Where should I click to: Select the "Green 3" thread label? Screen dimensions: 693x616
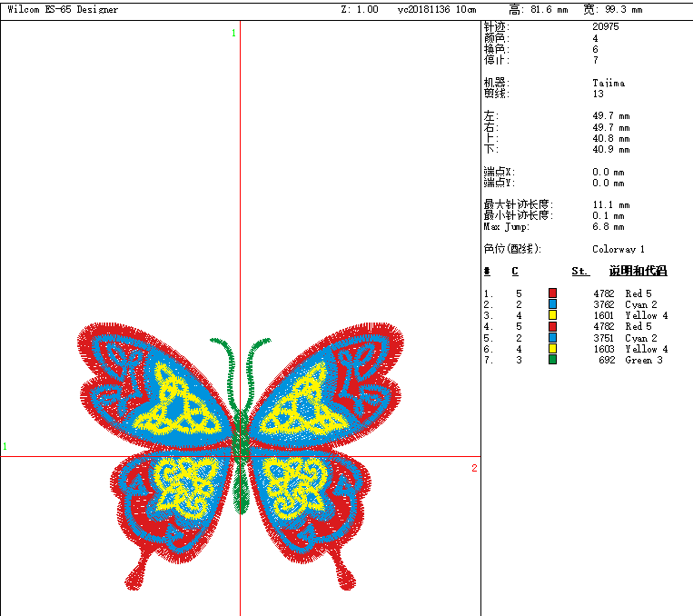[647, 360]
